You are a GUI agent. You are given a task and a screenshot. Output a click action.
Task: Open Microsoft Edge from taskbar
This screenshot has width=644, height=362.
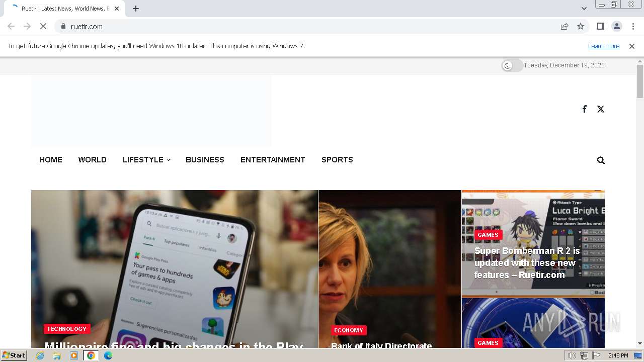point(108,355)
